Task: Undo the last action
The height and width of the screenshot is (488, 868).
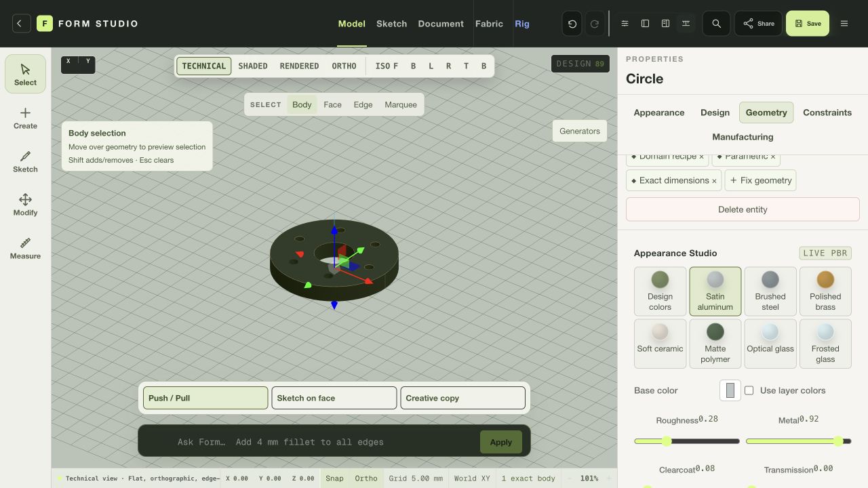Action: point(572,24)
